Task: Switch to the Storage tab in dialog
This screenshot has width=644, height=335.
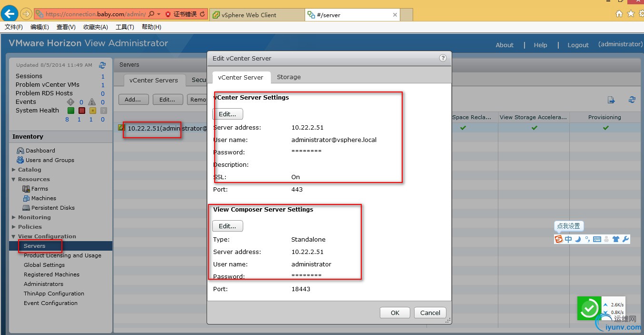Action: [x=289, y=77]
